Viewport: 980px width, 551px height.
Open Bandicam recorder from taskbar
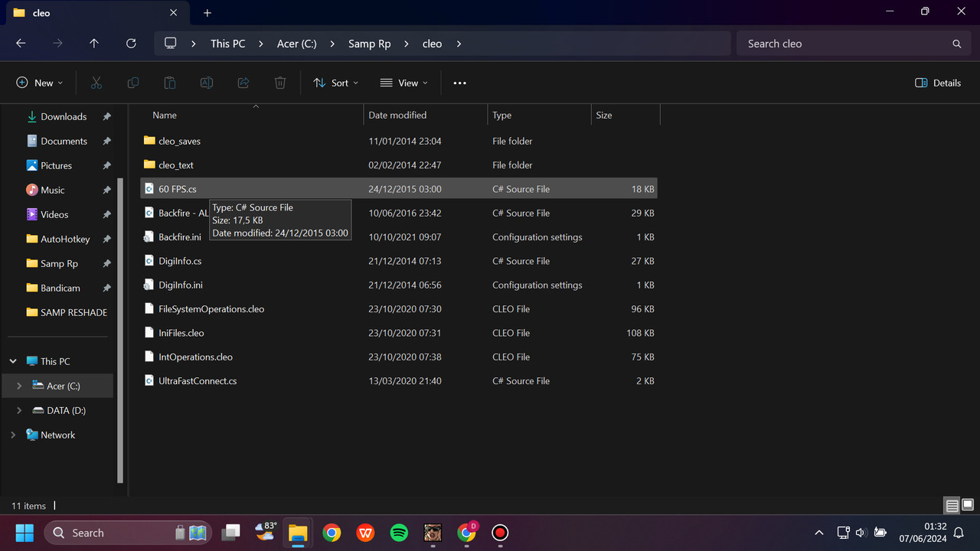pyautogui.click(x=500, y=533)
